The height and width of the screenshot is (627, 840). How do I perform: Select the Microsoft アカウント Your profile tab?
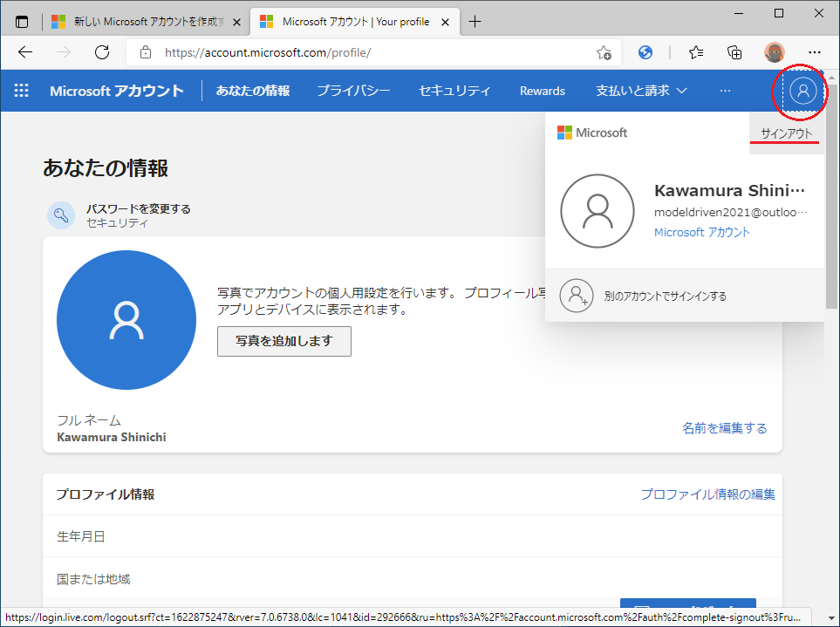tap(355, 22)
